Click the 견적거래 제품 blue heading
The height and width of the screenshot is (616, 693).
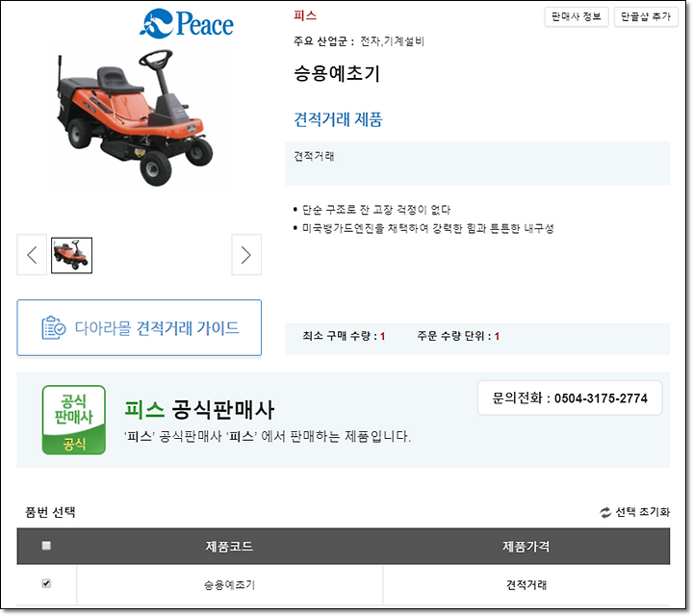(338, 119)
